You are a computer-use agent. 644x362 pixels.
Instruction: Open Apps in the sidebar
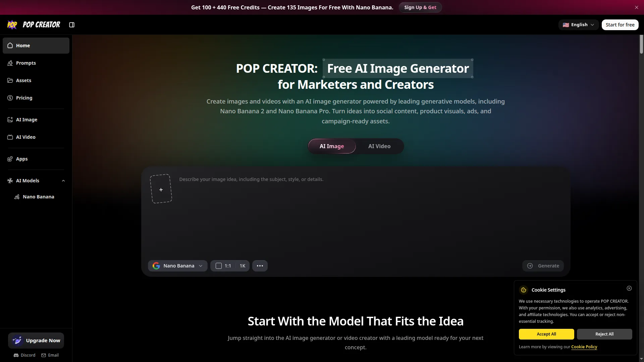(36, 159)
